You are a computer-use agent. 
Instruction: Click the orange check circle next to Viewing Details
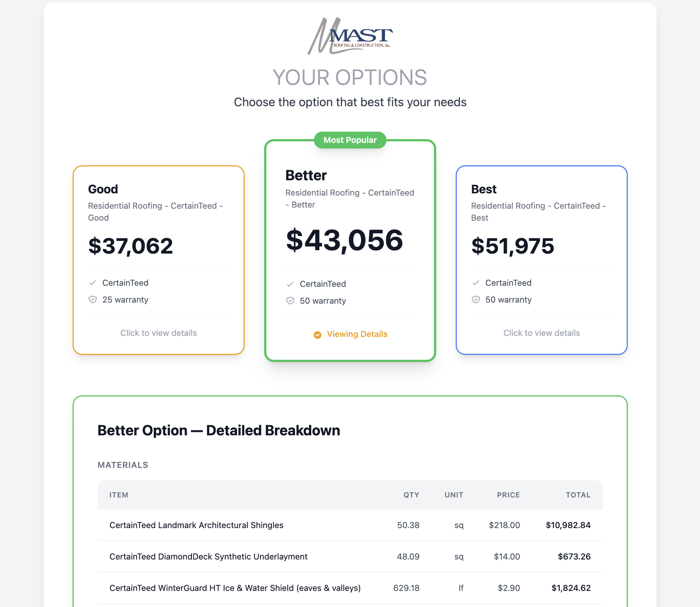(317, 335)
